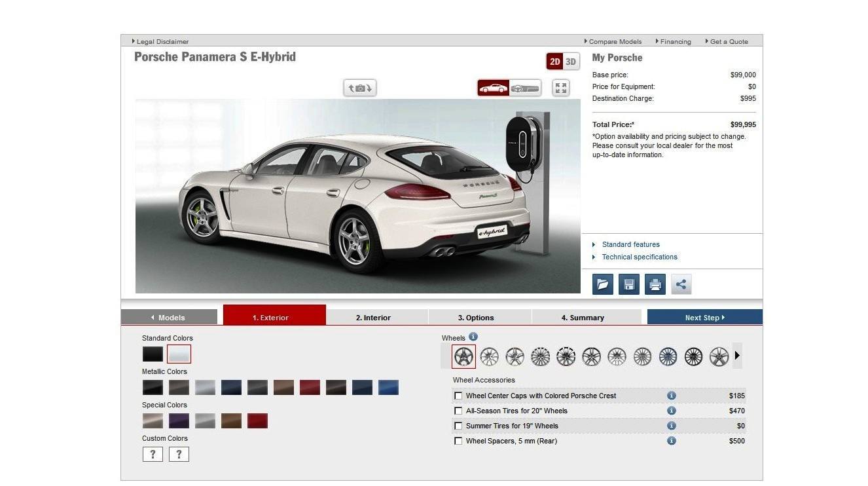Check Summer Tires for 19" Wheels
Screen dimensions: 868x486
coord(458,426)
